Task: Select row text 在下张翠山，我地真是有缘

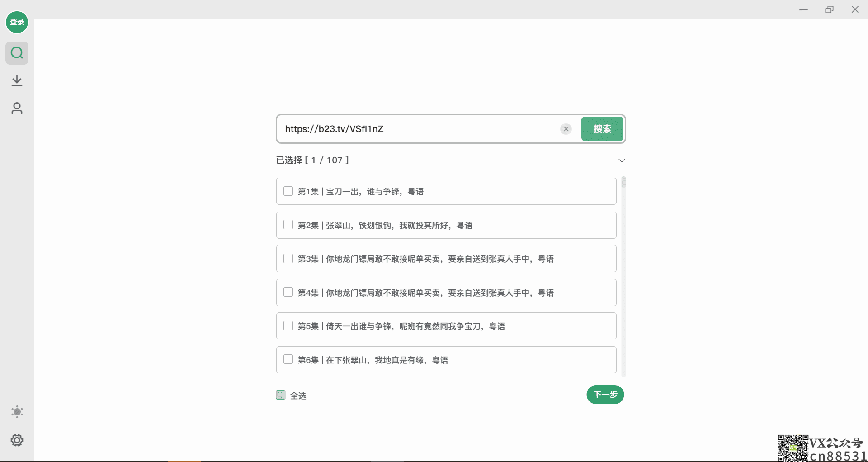Action: (375, 360)
